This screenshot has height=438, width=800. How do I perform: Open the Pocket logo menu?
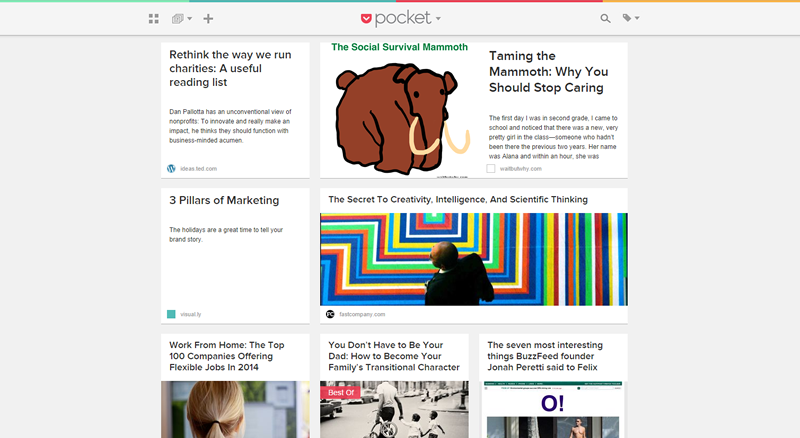(x=400, y=18)
